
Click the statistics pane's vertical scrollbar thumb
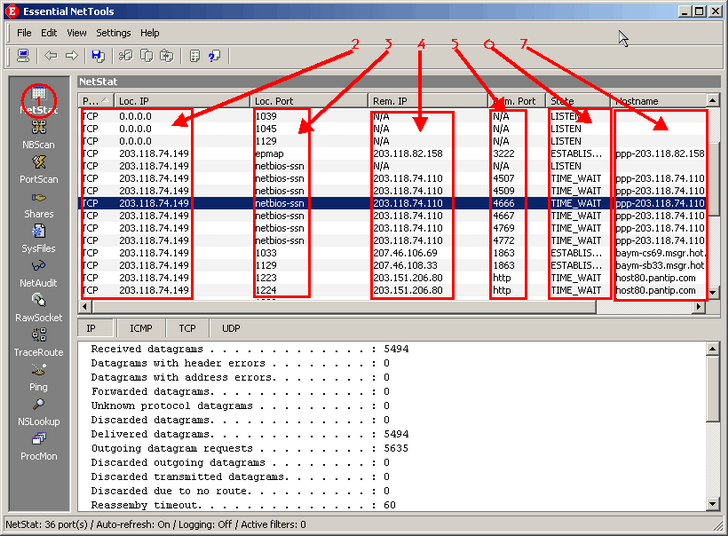[x=713, y=389]
